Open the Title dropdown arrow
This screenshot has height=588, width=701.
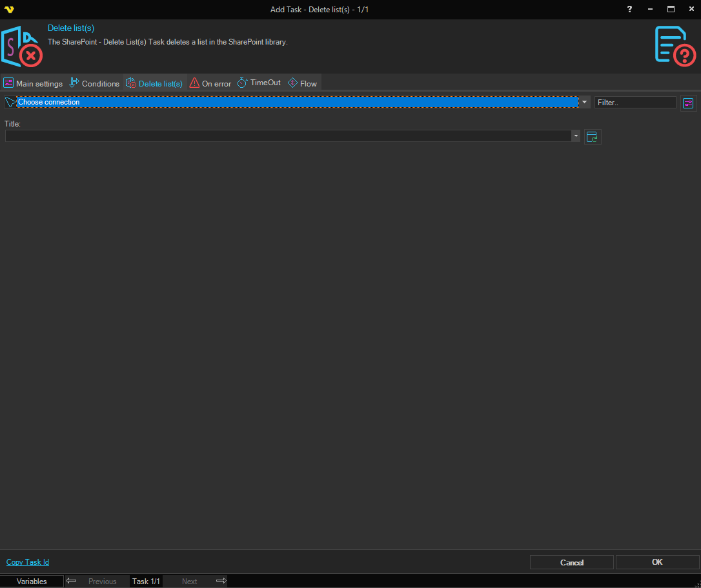click(575, 136)
